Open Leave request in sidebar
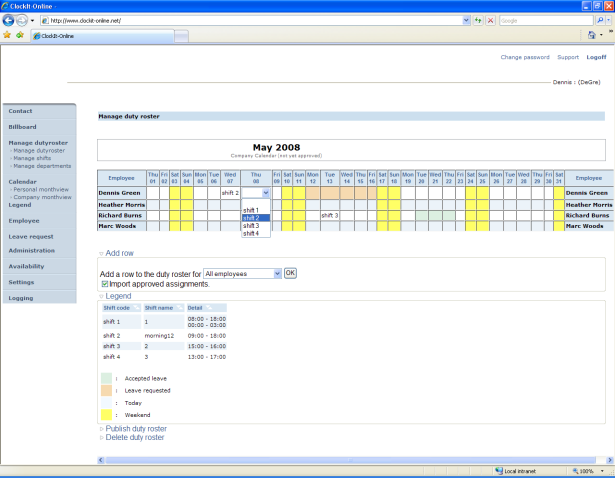The width and height of the screenshot is (615, 478). [x=31, y=236]
